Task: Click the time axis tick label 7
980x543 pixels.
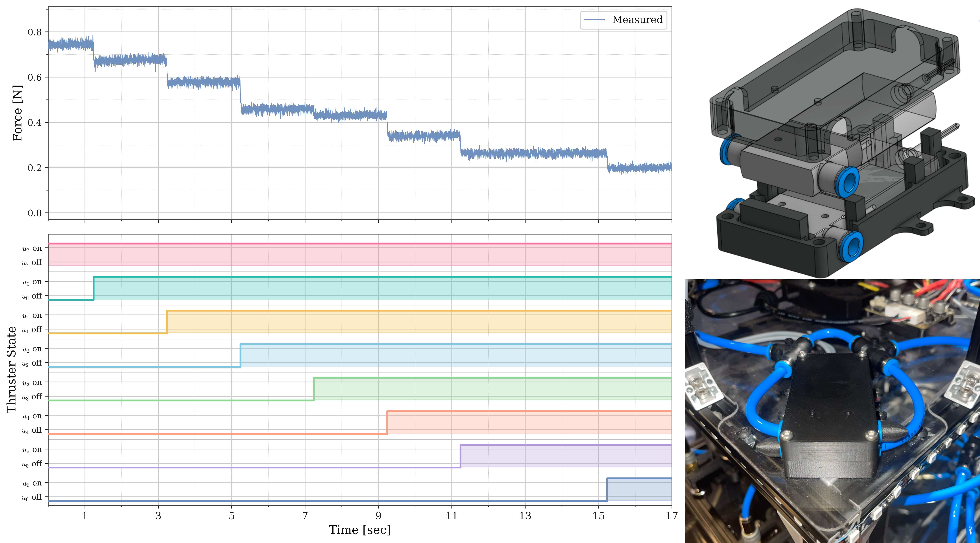Action: tap(305, 516)
